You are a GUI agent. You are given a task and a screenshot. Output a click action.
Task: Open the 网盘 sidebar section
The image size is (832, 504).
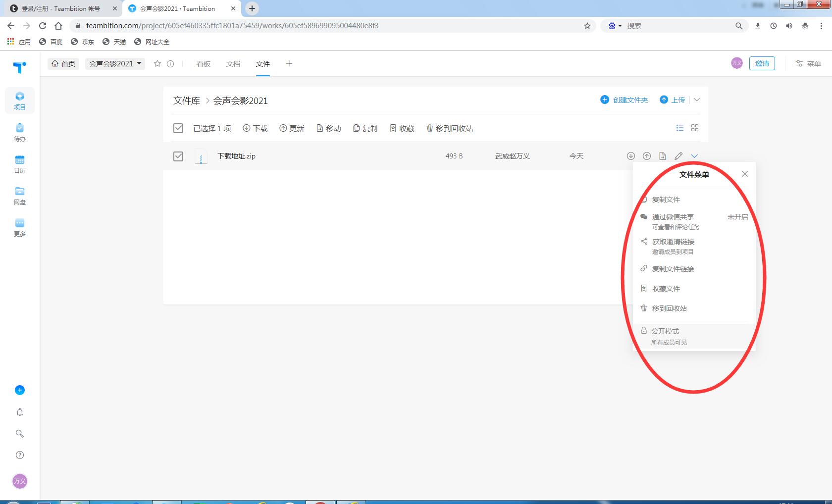[x=20, y=196]
